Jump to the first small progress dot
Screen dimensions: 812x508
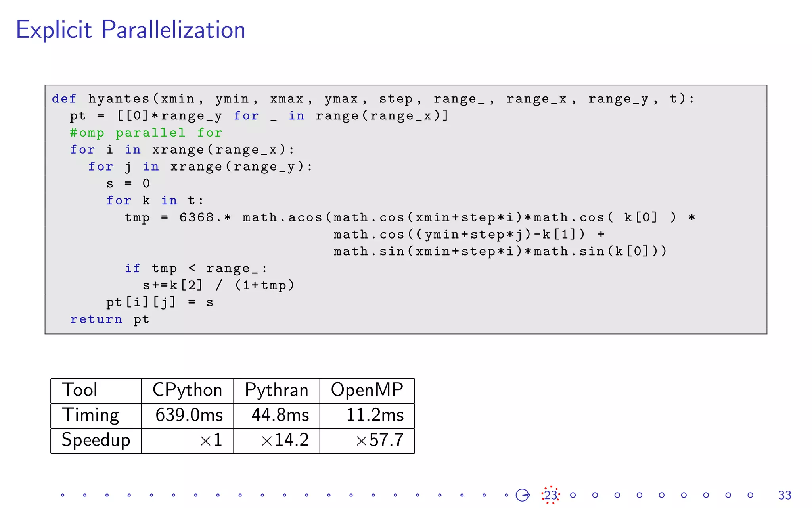pyautogui.click(x=63, y=495)
